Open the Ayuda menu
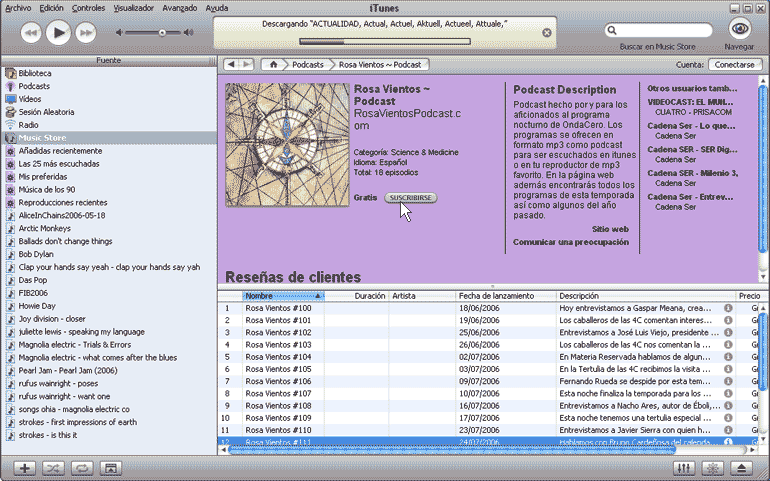The height and width of the screenshot is (481, 770). [217, 8]
